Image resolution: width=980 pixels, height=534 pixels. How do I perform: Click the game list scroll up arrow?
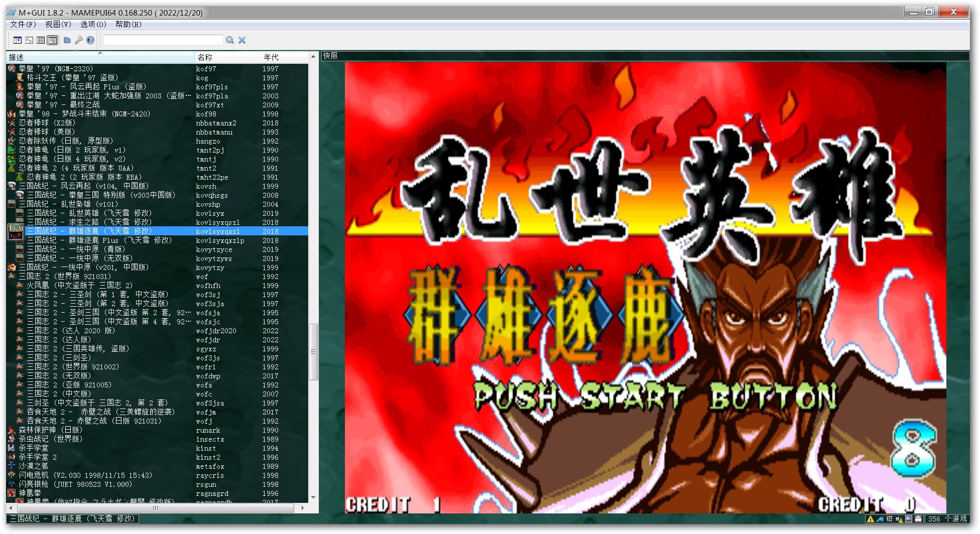coord(313,56)
